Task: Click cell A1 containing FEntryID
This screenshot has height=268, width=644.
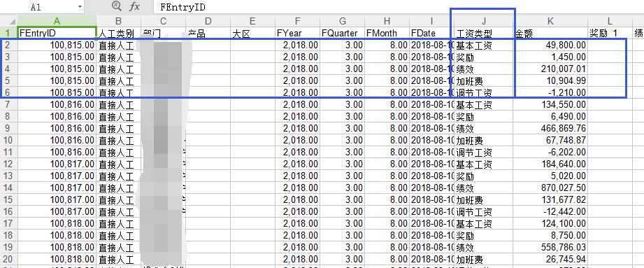Action: click(57, 34)
